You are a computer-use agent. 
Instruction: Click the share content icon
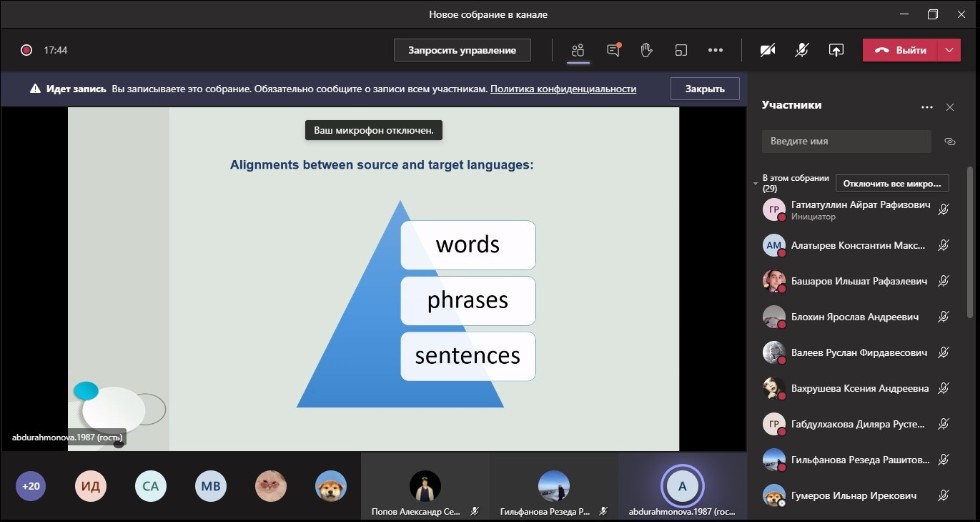[x=836, y=50]
